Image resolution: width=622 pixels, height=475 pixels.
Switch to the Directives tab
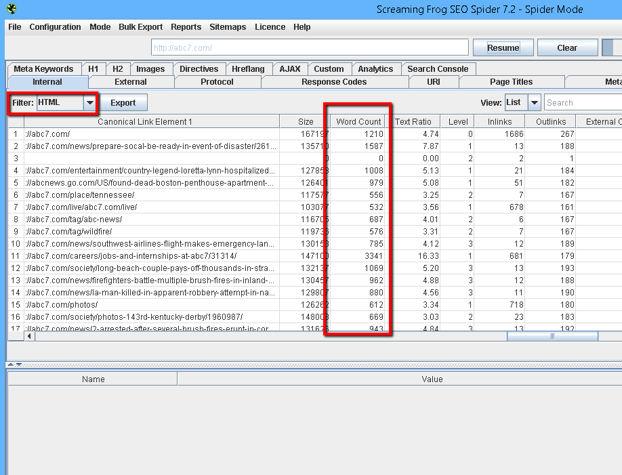[199, 69]
